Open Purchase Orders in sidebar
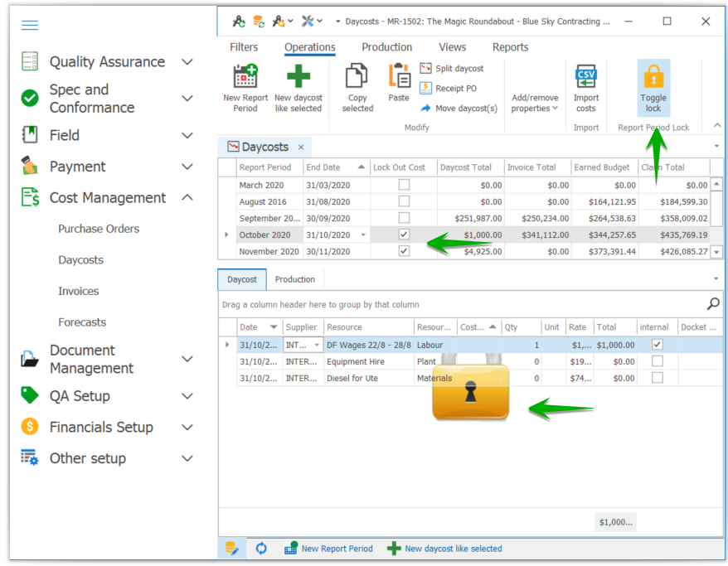This screenshot has width=728, height=566. (99, 229)
